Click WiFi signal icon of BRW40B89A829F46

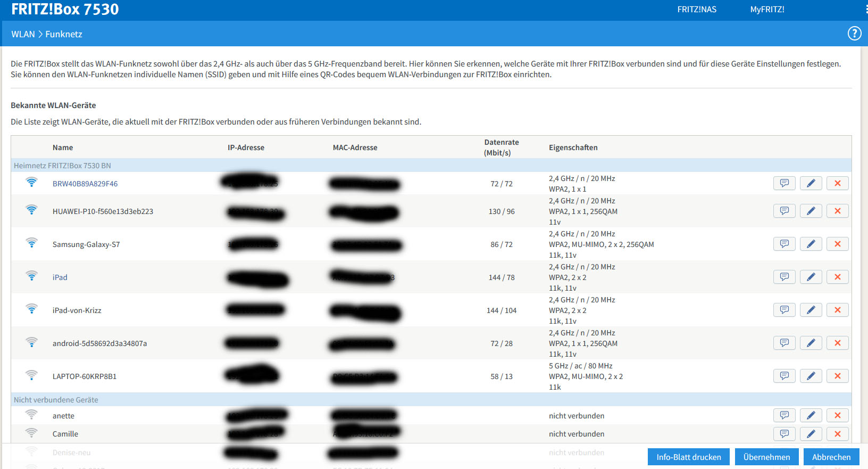[32, 182]
